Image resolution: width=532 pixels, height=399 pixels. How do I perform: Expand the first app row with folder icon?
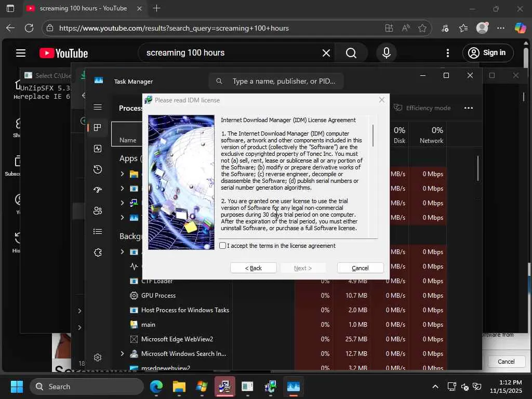click(122, 174)
